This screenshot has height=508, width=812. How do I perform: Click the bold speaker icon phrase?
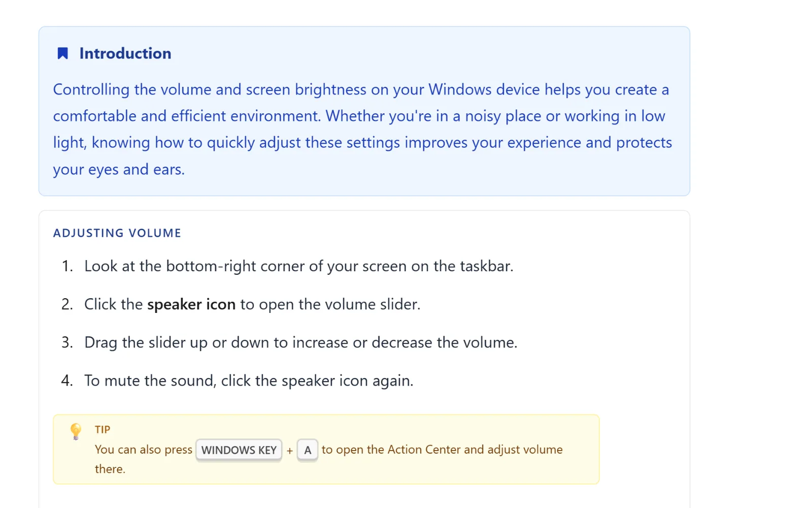191,304
